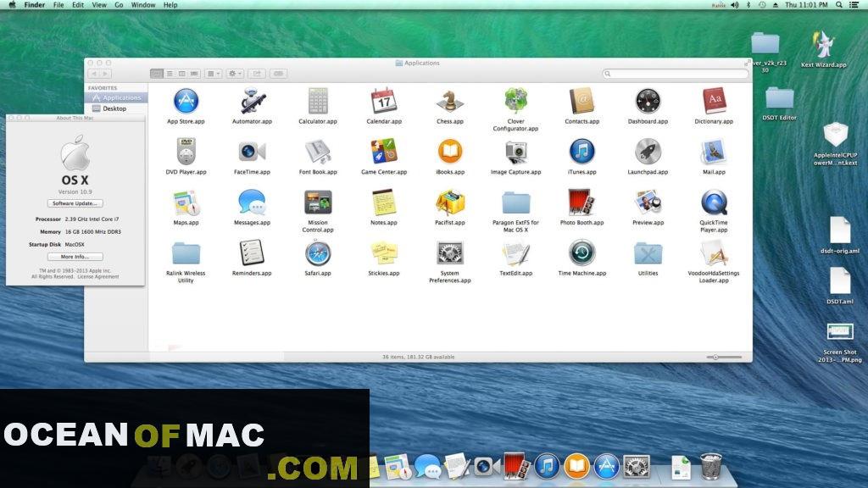Screen dimensions: 868x488
Task: Click Software Update button in About This Mac
Action: (x=75, y=203)
